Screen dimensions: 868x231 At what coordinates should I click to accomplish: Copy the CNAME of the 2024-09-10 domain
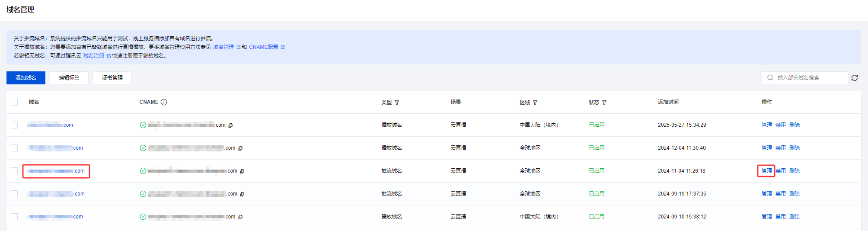click(240, 217)
